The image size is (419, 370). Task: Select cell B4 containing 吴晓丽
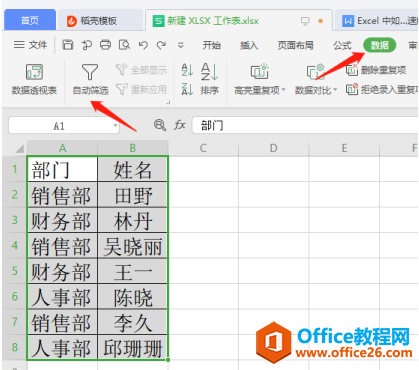click(133, 246)
